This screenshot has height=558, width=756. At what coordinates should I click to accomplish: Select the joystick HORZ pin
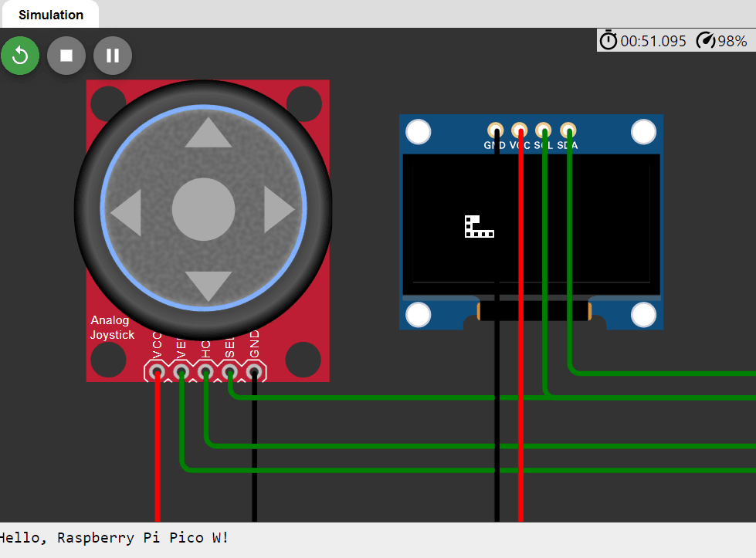click(205, 373)
